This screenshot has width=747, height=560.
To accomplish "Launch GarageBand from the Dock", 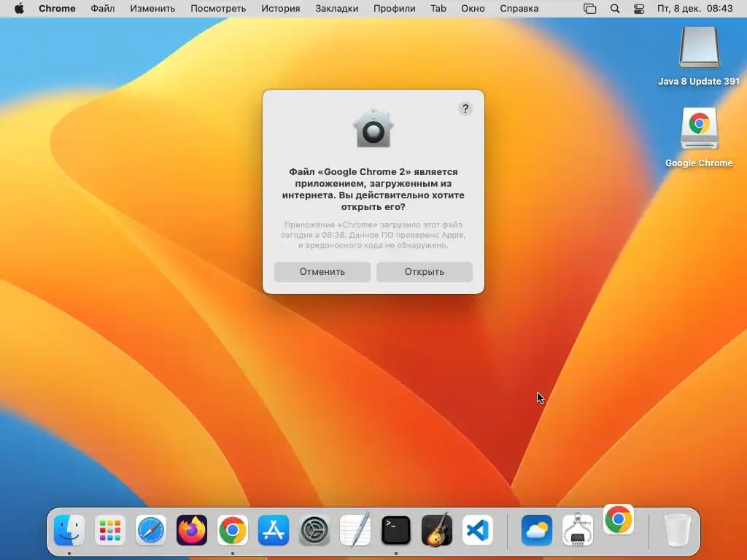I will point(437,530).
